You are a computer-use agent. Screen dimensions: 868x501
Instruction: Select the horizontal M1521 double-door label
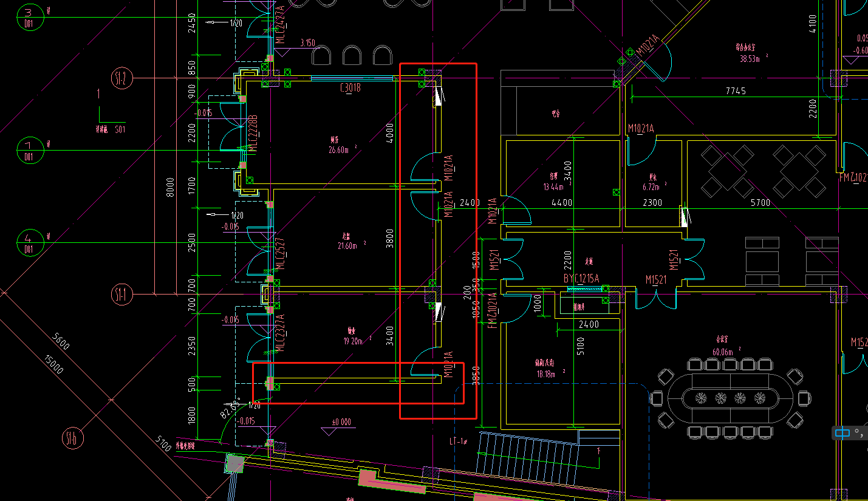coord(657,280)
